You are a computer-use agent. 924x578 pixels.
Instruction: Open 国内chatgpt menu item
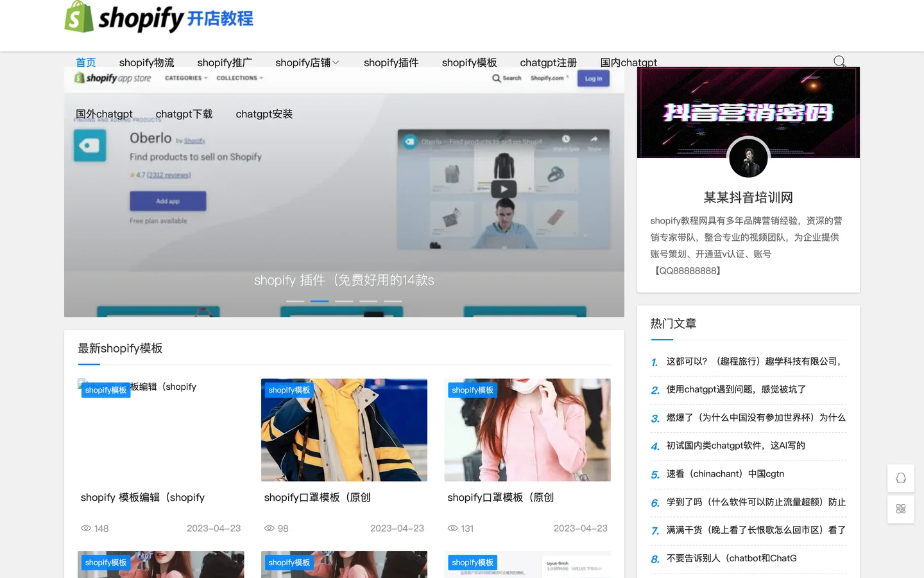coord(629,62)
